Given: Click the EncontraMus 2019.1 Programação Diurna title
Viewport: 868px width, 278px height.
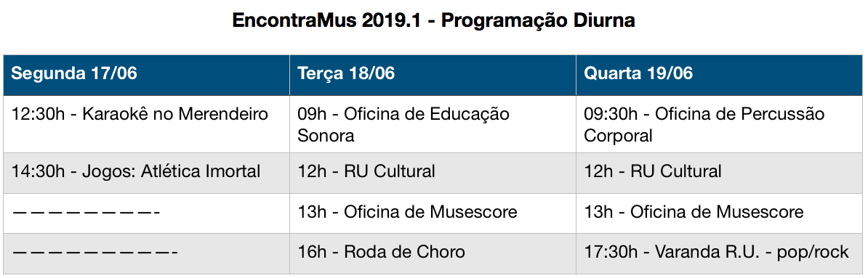Looking at the screenshot, I should tap(433, 20).
